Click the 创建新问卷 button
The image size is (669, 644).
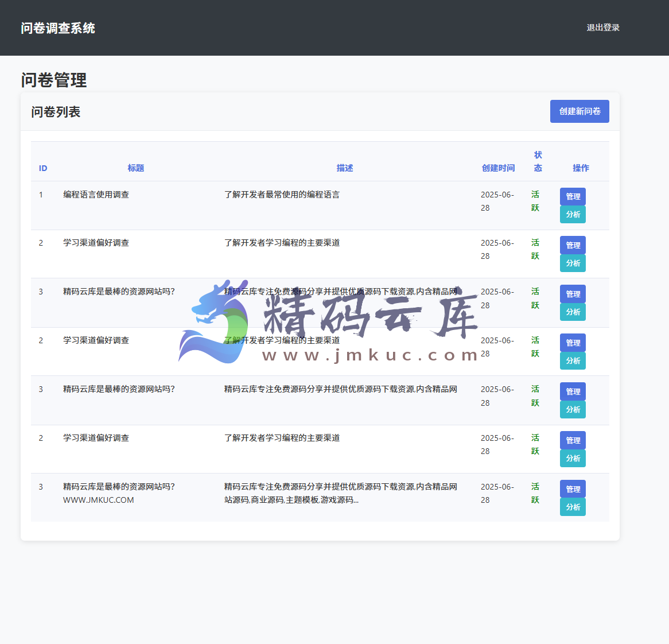579,111
